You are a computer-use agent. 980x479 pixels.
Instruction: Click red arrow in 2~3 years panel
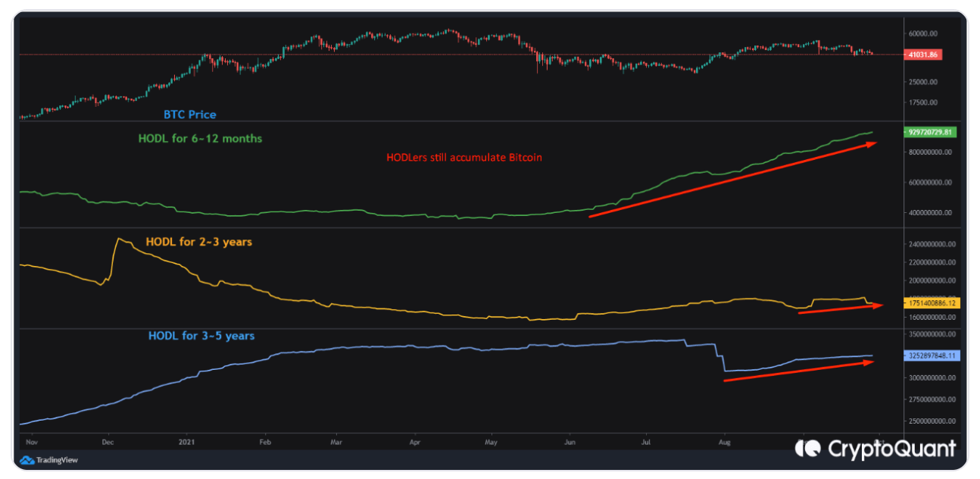[x=840, y=308]
